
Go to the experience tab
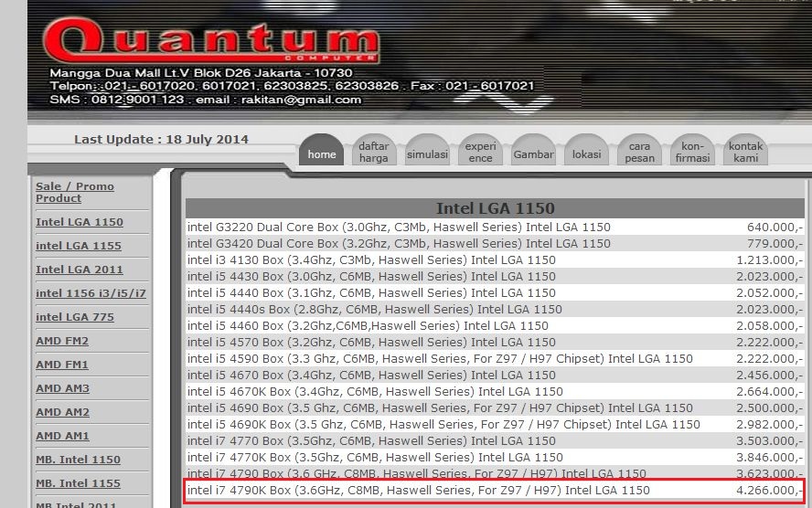[x=480, y=152]
